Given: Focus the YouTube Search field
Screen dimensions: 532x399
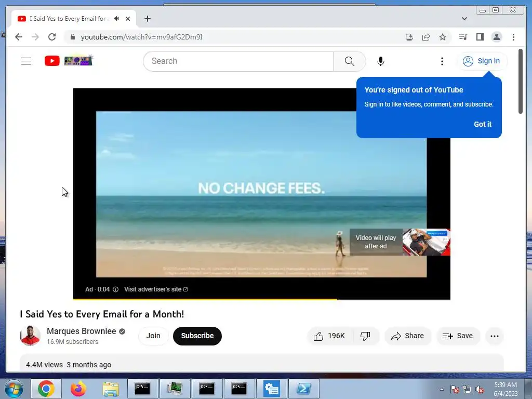Looking at the screenshot, I should pyautogui.click(x=238, y=61).
